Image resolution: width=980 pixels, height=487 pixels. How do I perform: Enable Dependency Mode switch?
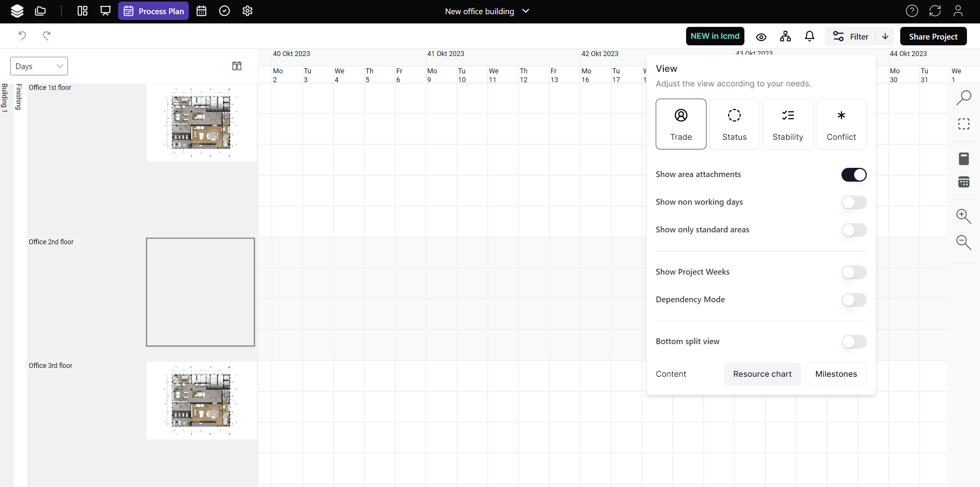click(854, 300)
